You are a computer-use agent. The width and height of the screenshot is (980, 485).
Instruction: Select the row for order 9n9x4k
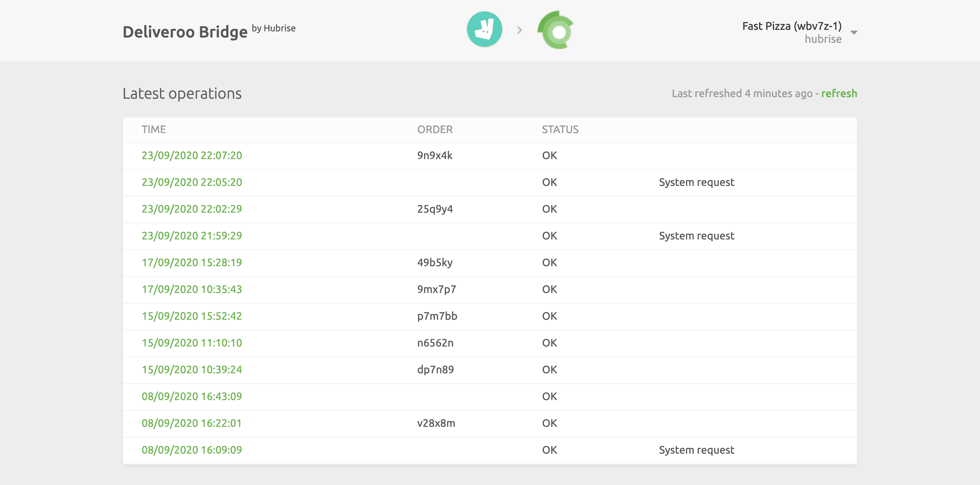click(x=435, y=156)
